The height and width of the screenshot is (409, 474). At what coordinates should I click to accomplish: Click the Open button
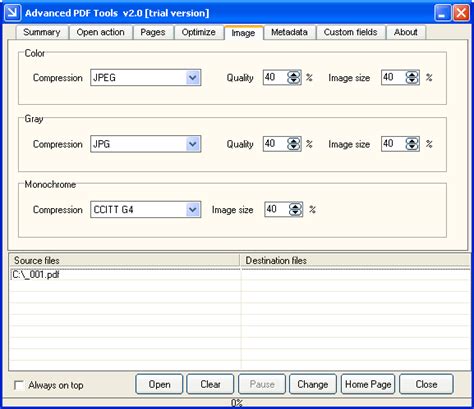[159, 384]
